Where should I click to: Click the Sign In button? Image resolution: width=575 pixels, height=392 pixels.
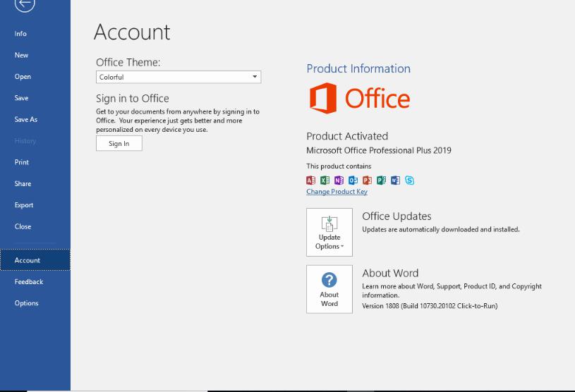point(119,144)
